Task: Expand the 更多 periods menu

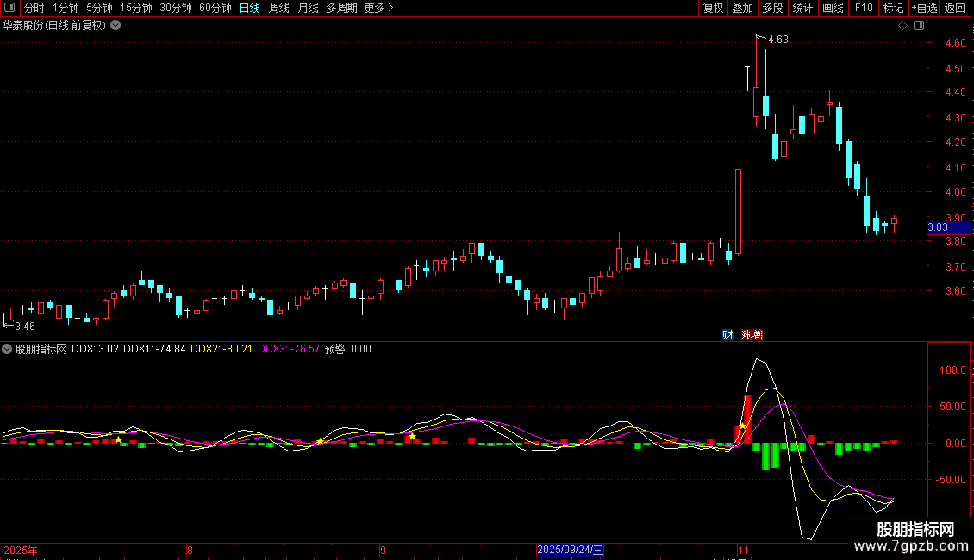Action: pyautogui.click(x=379, y=8)
